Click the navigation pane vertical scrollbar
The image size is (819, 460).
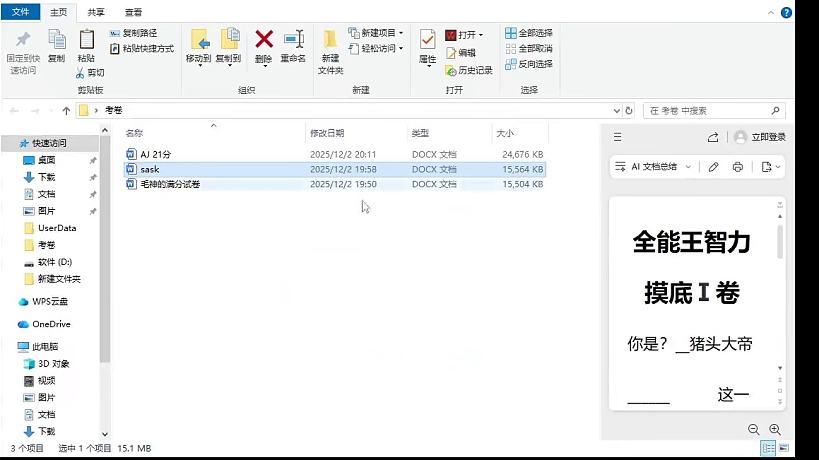(105, 249)
